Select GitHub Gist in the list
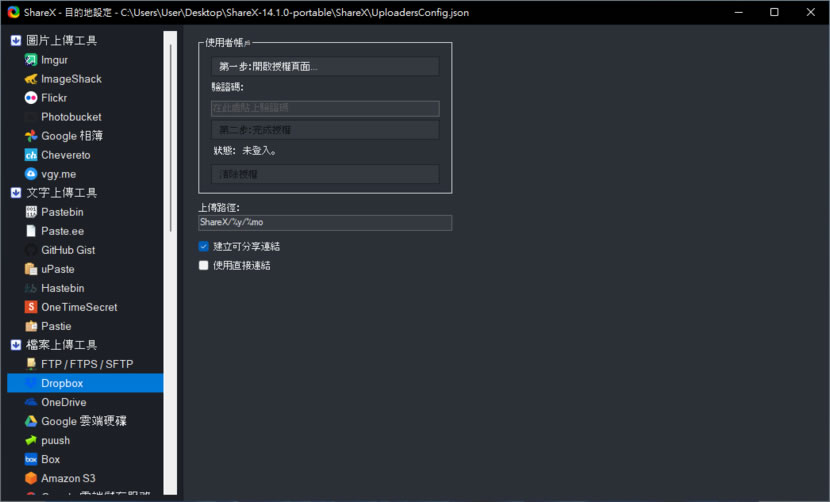Image resolution: width=830 pixels, height=502 pixels. pos(68,250)
